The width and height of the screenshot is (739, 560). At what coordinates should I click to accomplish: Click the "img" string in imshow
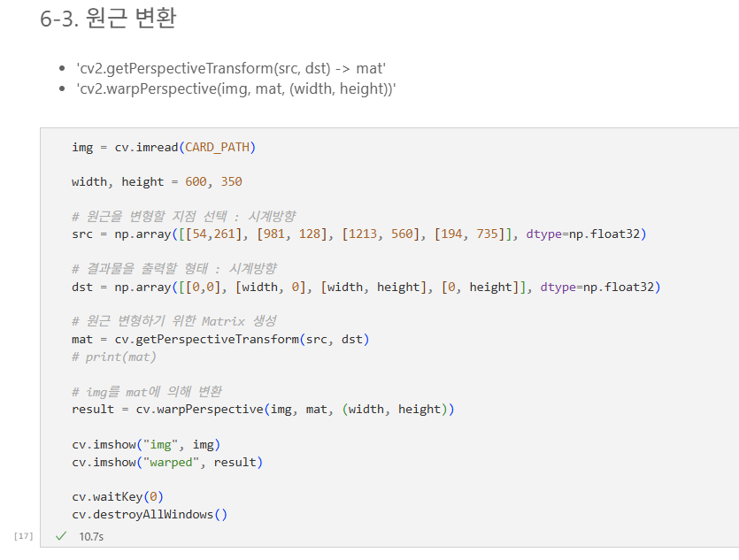[x=160, y=445]
